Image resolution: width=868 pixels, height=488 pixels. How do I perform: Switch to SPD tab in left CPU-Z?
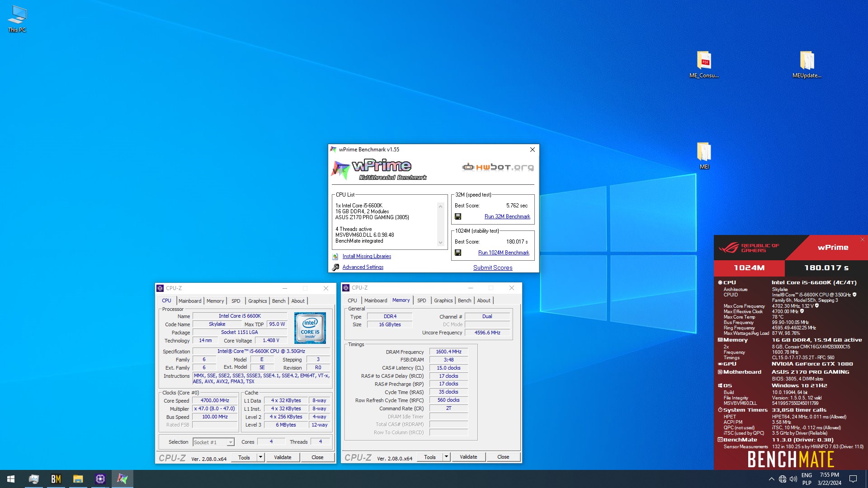click(x=236, y=301)
